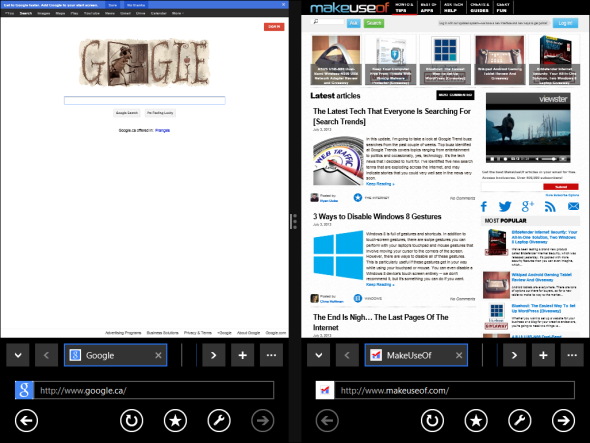Open page tools wrench in MakeUseOf pane
Image resolution: width=590 pixels, height=443 pixels.
tap(520, 420)
